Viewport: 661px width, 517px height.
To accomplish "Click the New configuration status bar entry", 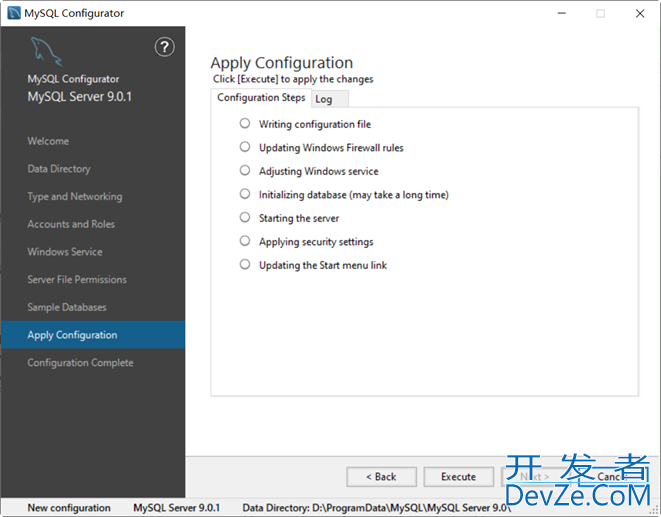I will (x=69, y=508).
